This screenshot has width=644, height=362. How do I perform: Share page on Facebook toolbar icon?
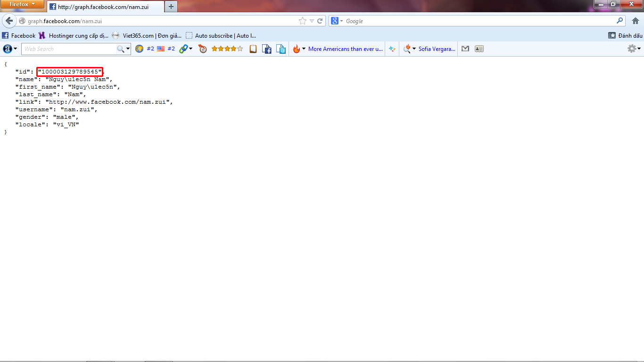click(267, 49)
